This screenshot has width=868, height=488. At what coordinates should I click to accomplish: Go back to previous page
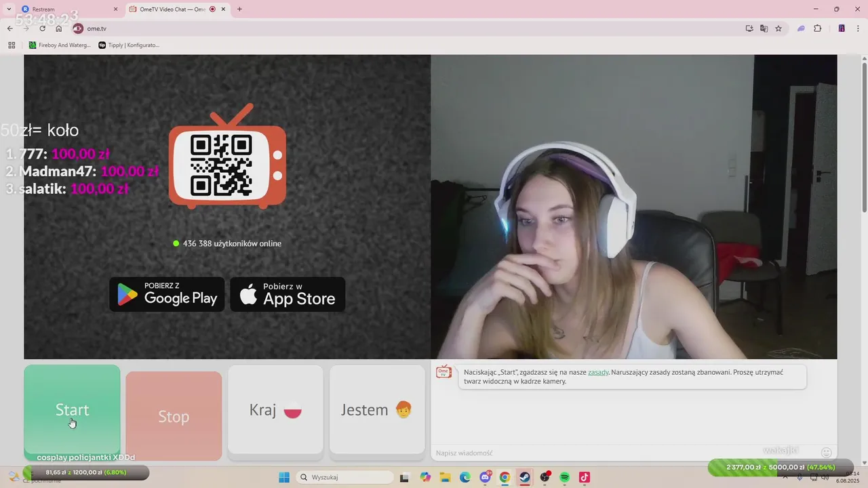9,28
